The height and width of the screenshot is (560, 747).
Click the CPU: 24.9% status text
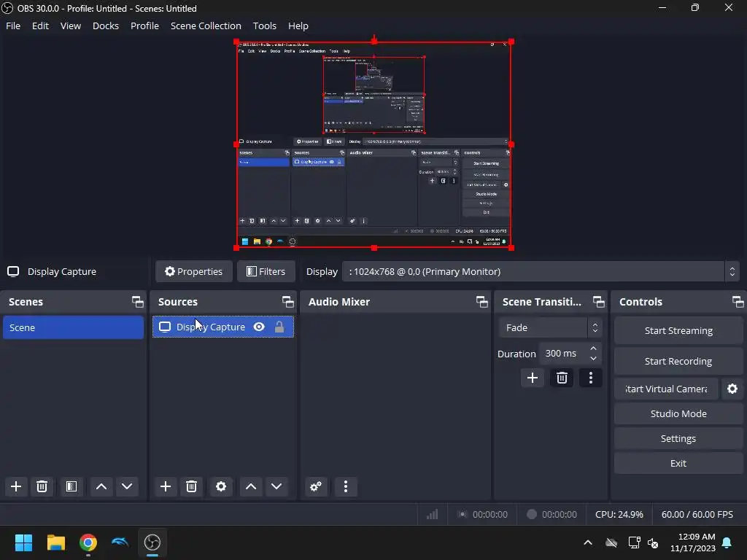[x=619, y=514]
